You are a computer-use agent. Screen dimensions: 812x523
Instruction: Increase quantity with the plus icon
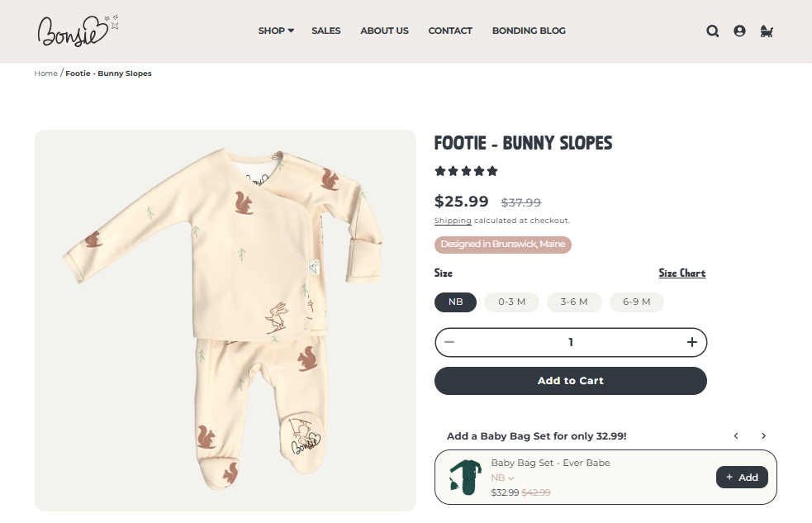pyautogui.click(x=692, y=342)
